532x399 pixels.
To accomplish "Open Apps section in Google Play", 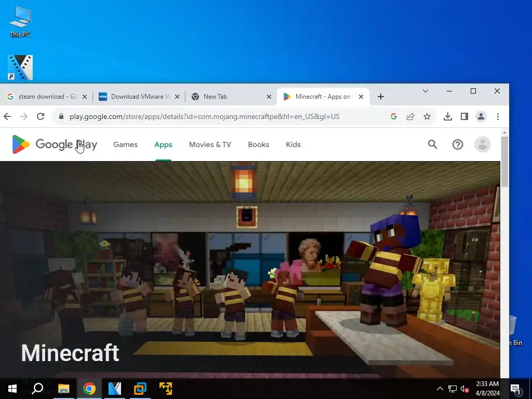I will [163, 144].
